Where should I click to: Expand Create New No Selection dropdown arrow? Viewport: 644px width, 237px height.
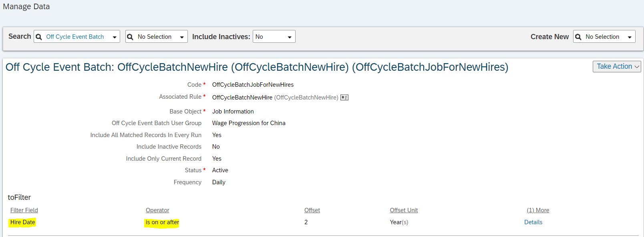pos(630,37)
